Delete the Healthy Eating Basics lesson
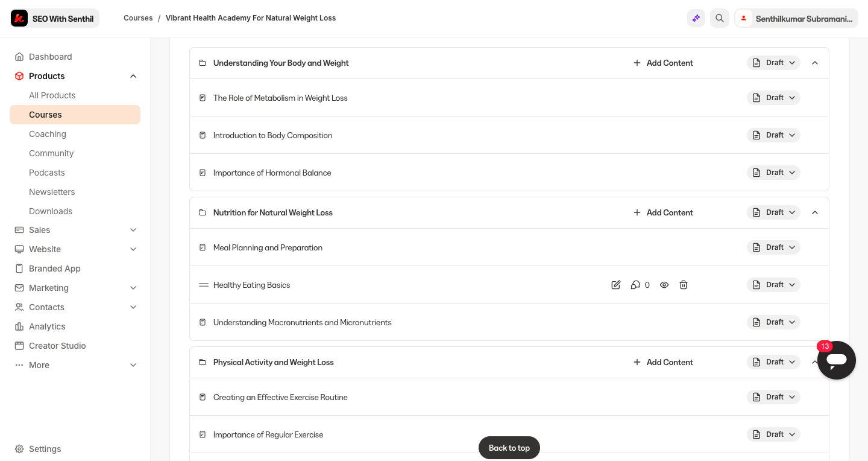Image resolution: width=868 pixels, height=461 pixels. [684, 285]
